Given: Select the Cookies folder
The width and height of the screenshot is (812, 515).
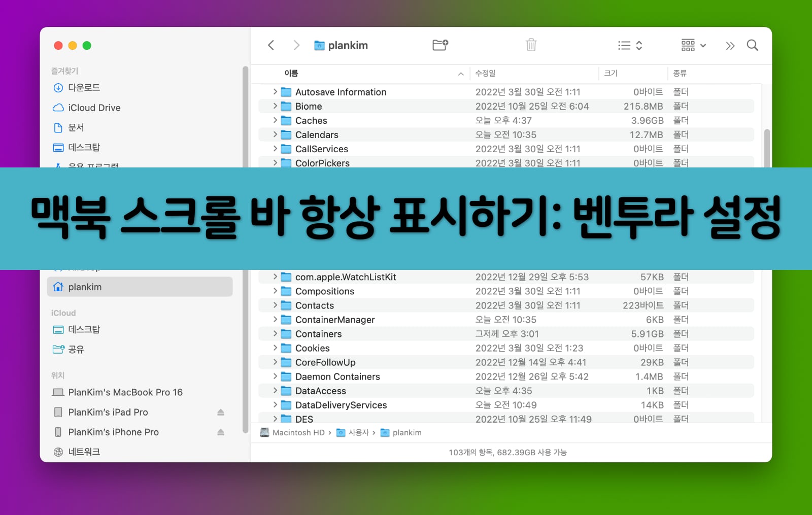Looking at the screenshot, I should 506,348.
